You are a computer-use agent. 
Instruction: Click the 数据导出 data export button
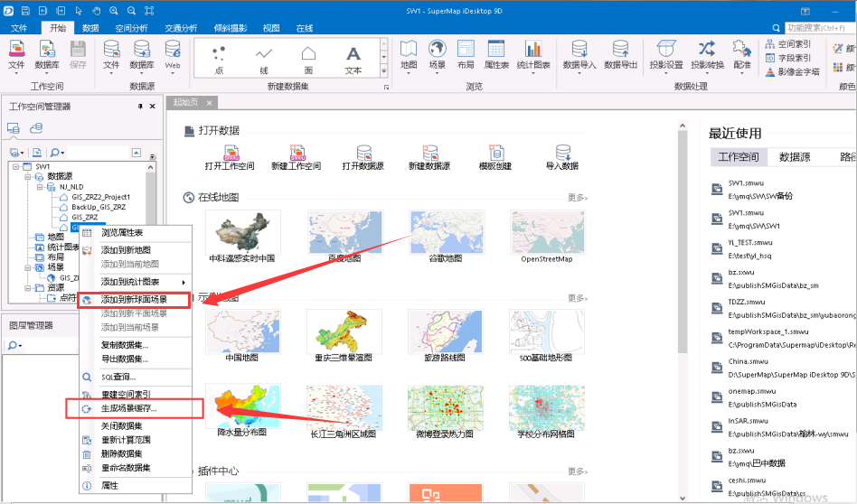click(621, 56)
